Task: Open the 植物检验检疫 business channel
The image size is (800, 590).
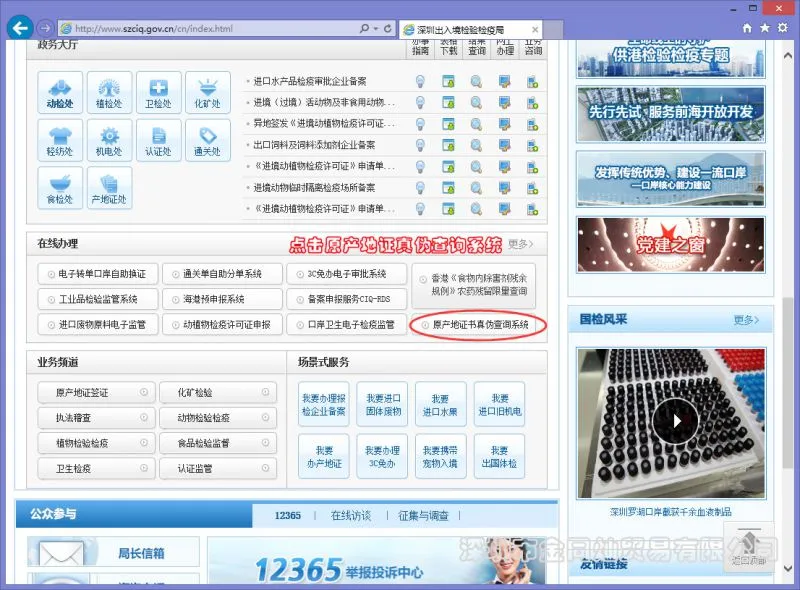Action: (x=94, y=443)
